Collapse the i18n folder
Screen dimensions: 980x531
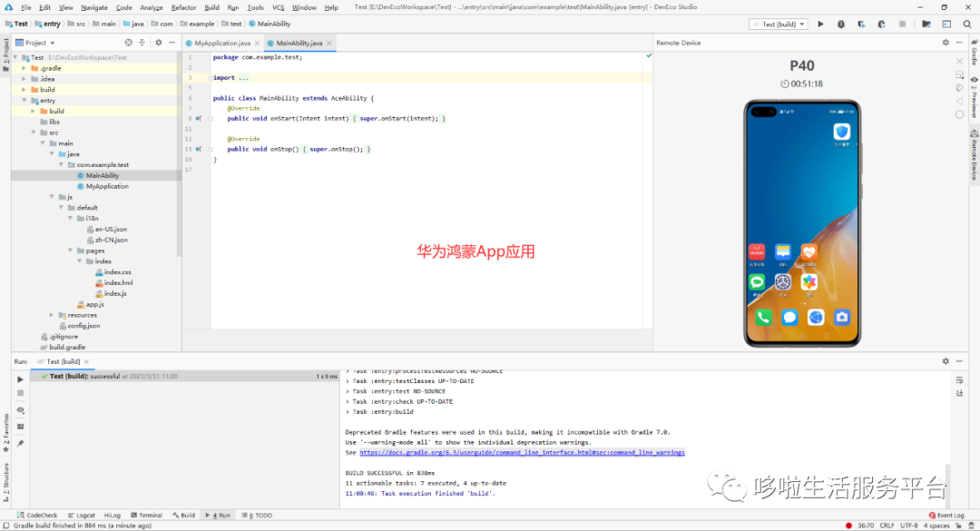pyautogui.click(x=70, y=218)
